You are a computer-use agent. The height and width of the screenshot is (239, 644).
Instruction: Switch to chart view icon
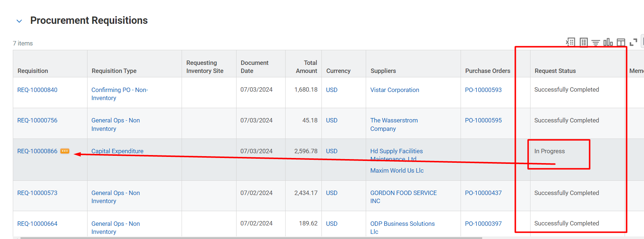(608, 42)
